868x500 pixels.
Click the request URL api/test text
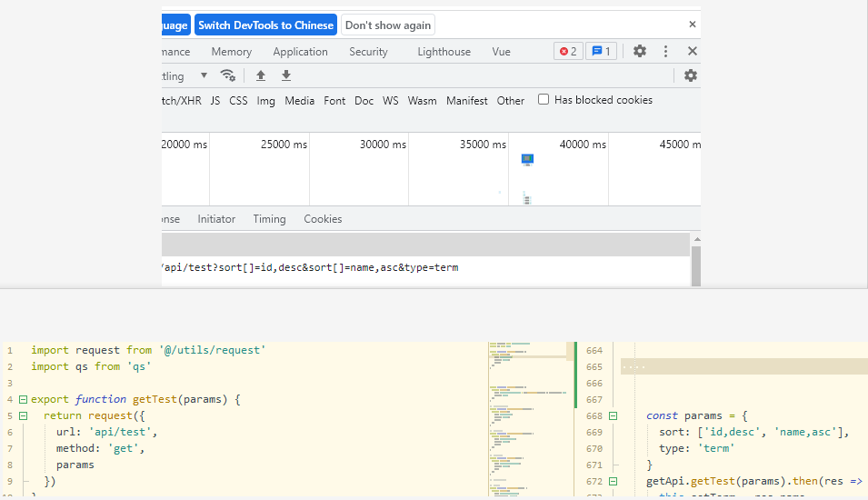coord(311,267)
